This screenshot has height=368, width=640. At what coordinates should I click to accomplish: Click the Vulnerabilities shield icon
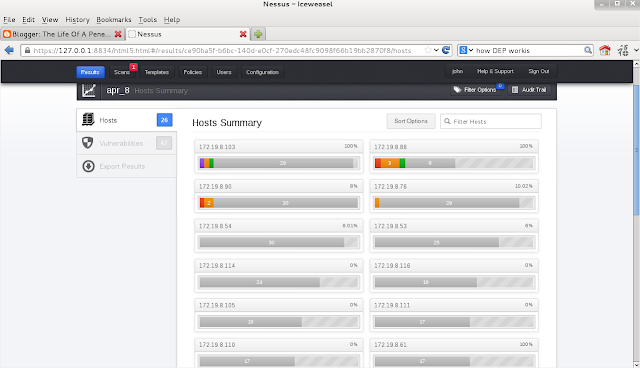(x=88, y=143)
